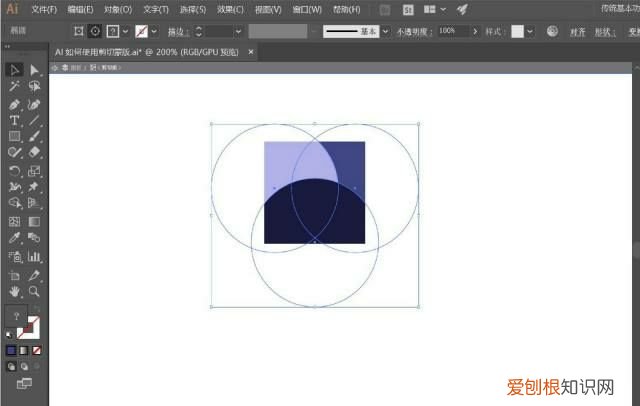Set the paint mode to None

coord(38,351)
